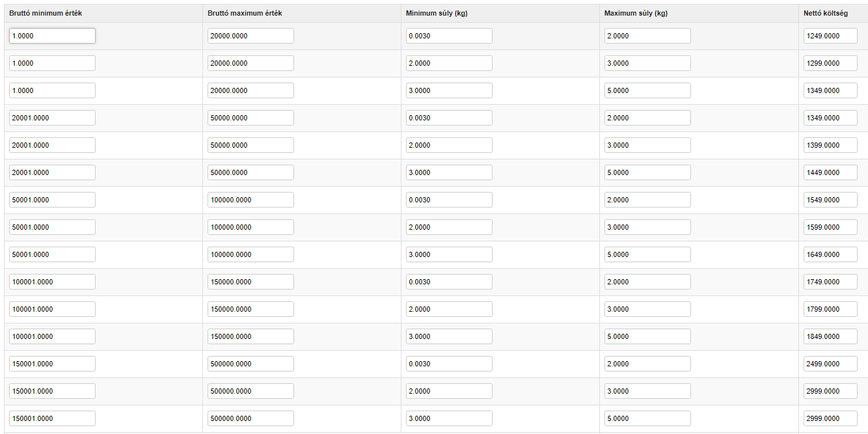
Task: Focus gross minimum 20001.0000 in the 1449.0000 cost row
Action: tap(52, 172)
